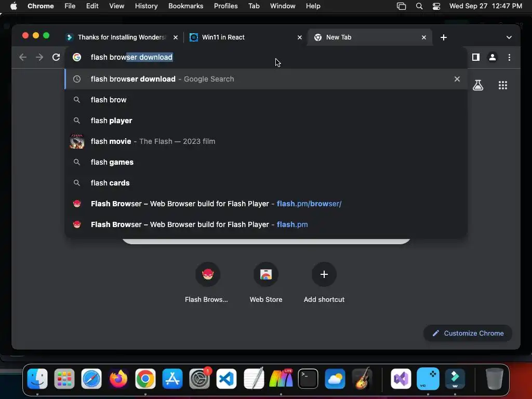The height and width of the screenshot is (399, 532).
Task: Launch Safari from the Dock
Action: pyautogui.click(x=91, y=379)
